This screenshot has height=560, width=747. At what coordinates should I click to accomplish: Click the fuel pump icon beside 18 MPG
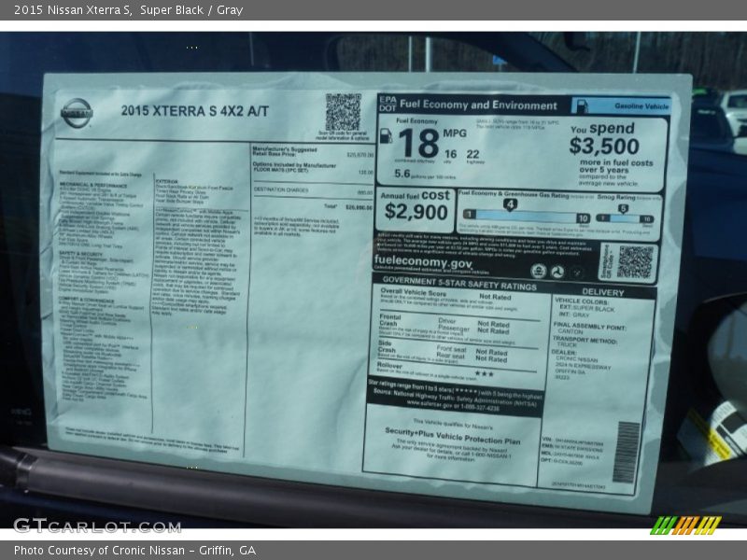coord(386,136)
